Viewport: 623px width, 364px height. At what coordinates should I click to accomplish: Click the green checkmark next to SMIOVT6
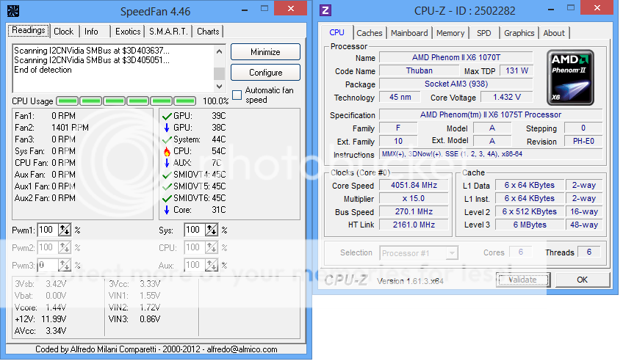pos(165,198)
